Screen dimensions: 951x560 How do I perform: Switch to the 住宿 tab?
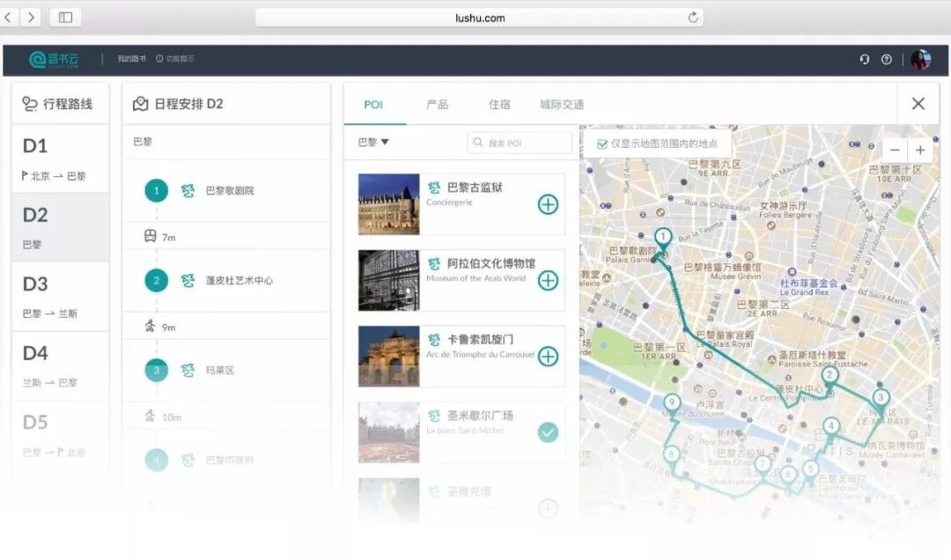pos(499,105)
